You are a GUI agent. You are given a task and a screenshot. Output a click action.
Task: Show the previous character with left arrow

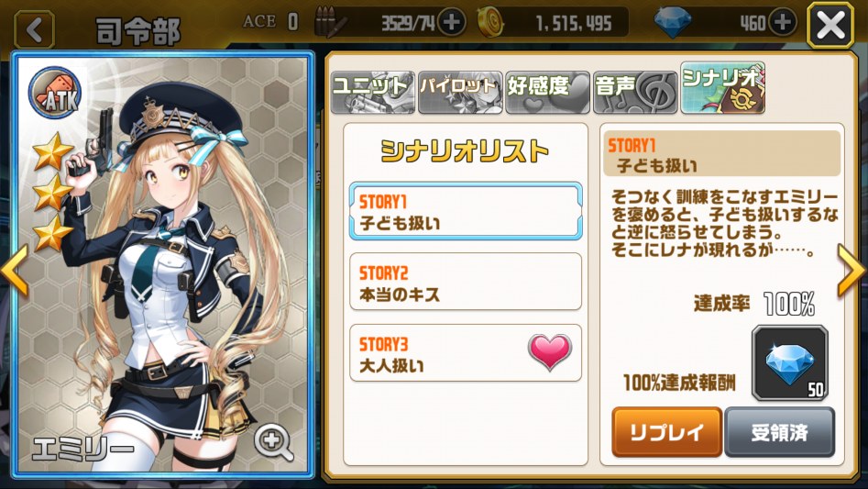click(x=15, y=271)
